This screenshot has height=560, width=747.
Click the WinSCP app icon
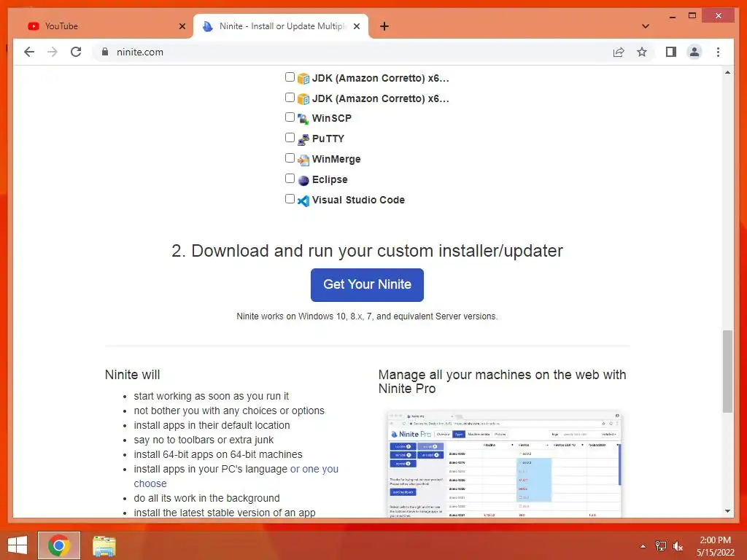click(x=303, y=119)
